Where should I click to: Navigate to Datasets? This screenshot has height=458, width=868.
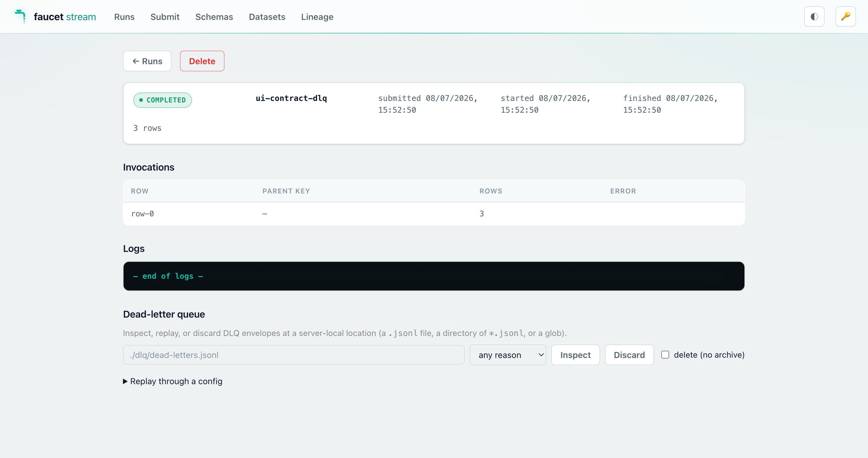(x=267, y=17)
